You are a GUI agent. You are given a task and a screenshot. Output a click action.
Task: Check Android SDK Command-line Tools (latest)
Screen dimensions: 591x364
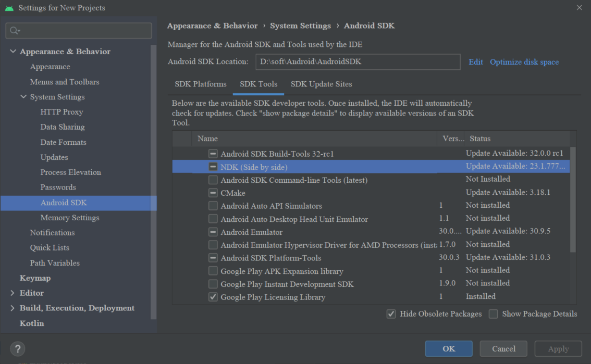point(213,180)
